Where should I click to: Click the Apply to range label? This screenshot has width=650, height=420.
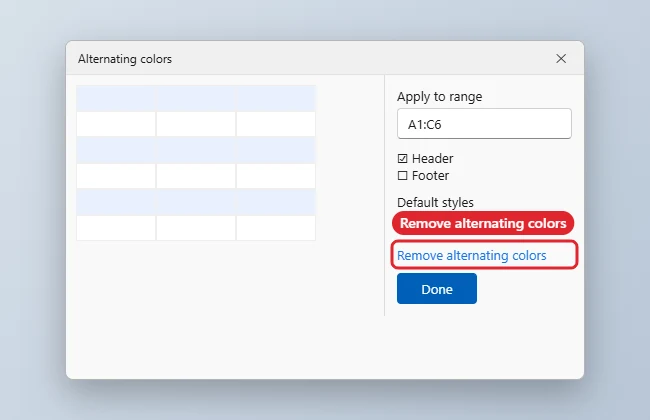tap(439, 97)
